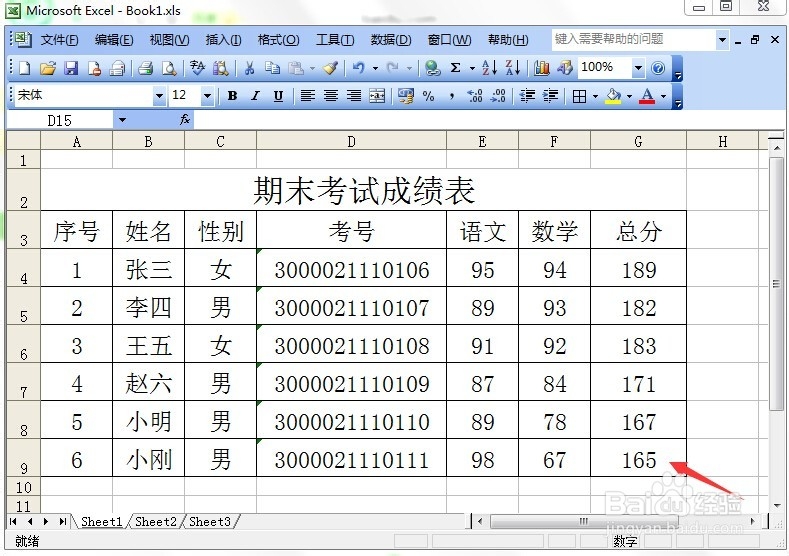Paste from the clipboard
Screen dimensions: 789x556
coord(296,68)
